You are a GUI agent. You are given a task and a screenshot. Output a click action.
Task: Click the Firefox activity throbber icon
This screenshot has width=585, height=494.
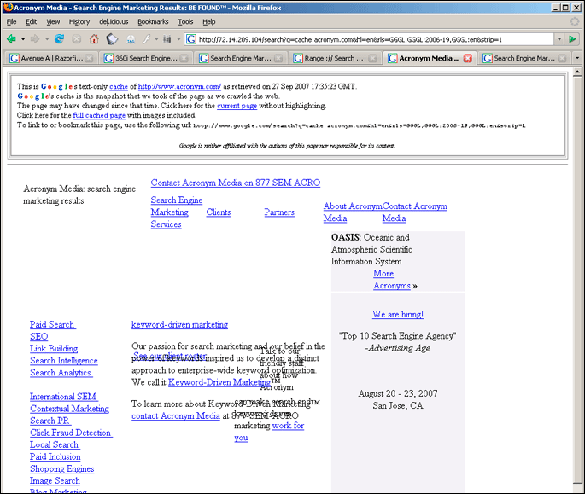[575, 22]
